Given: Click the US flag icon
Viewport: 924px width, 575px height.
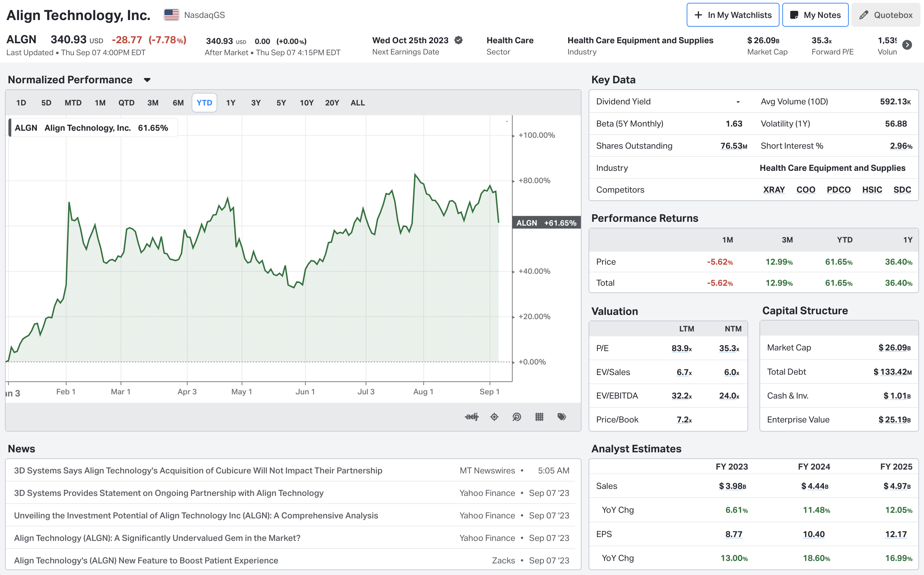Looking at the screenshot, I should [172, 15].
